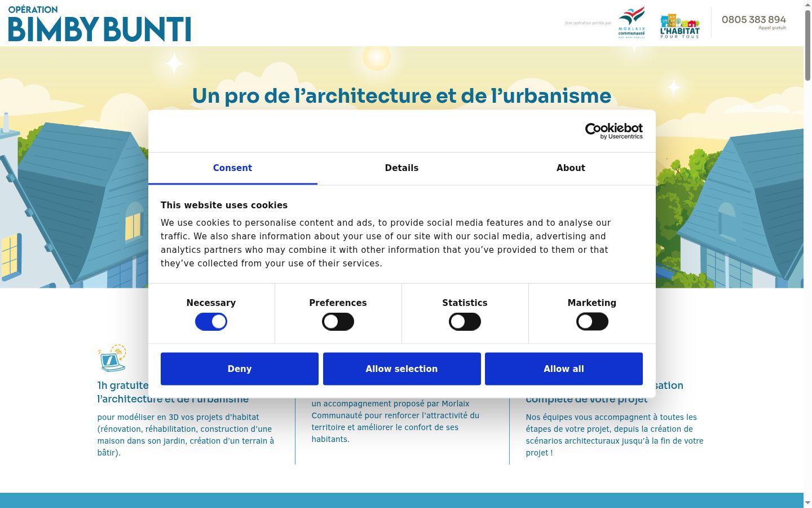The height and width of the screenshot is (508, 812).
Task: Switch to the Consent tab
Action: tap(232, 168)
